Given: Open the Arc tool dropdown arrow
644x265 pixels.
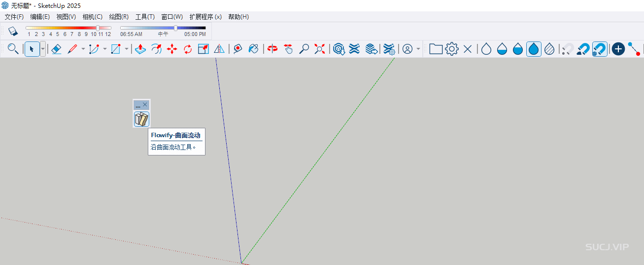Looking at the screenshot, I should pos(104,49).
